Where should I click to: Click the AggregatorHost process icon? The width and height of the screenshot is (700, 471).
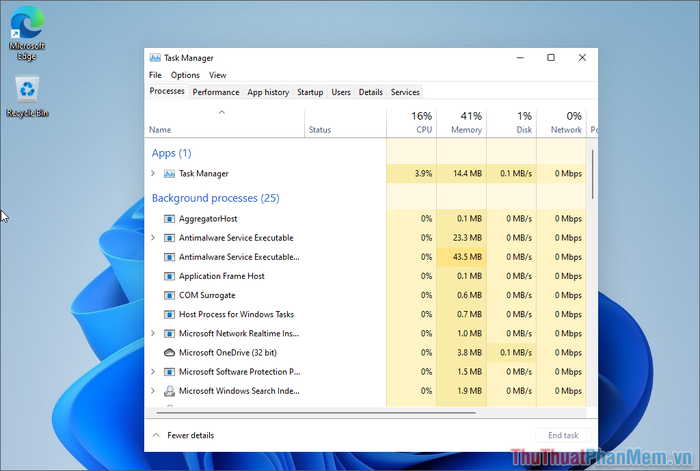point(169,219)
